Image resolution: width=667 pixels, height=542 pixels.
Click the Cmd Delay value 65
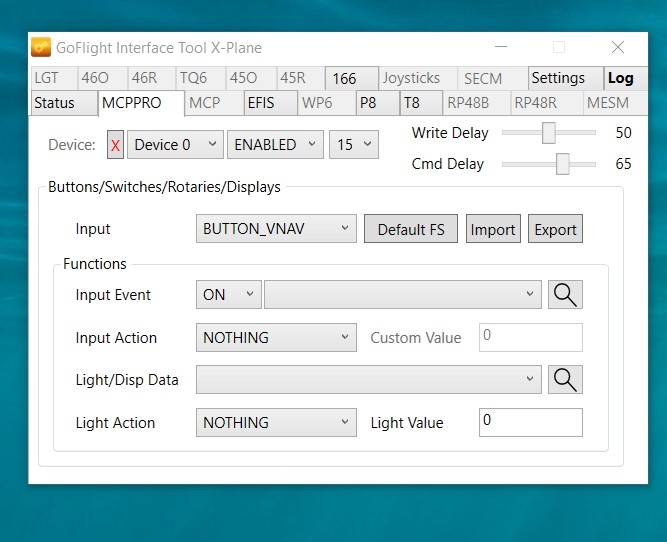(x=623, y=164)
